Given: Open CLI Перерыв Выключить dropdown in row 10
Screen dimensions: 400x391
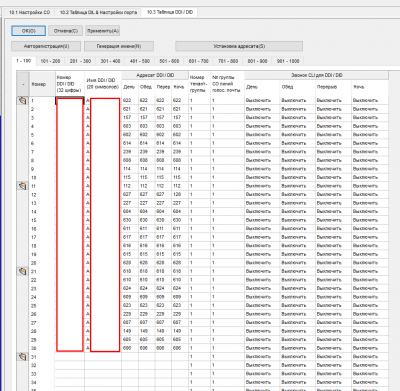Looking at the screenshot, I should 333,177.
